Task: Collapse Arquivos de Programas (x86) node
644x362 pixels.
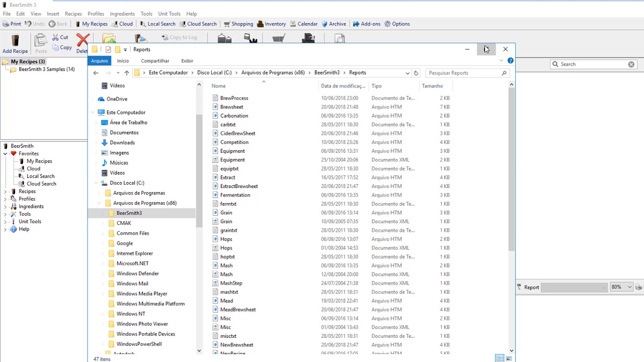Action: point(100,203)
